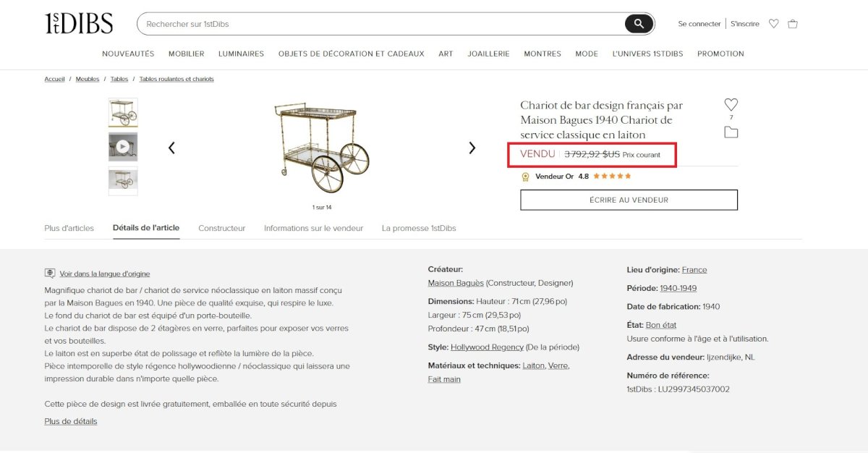
Task: Show next product image arrow
Action: (472, 148)
